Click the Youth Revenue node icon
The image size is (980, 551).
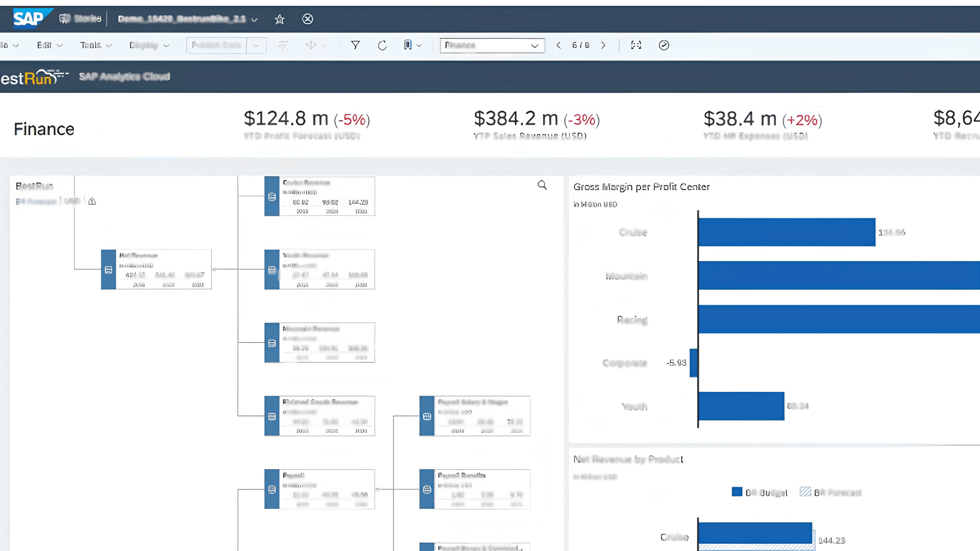tap(272, 270)
